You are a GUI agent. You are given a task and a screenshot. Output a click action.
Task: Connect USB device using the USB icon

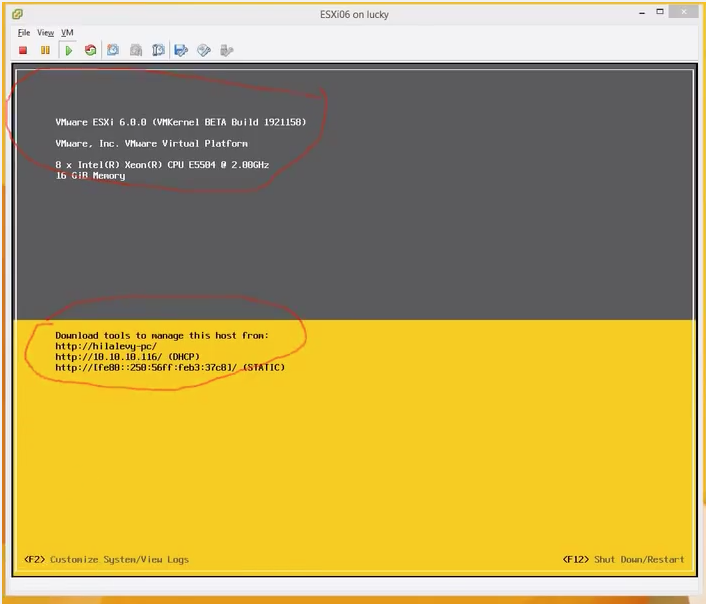pos(226,50)
